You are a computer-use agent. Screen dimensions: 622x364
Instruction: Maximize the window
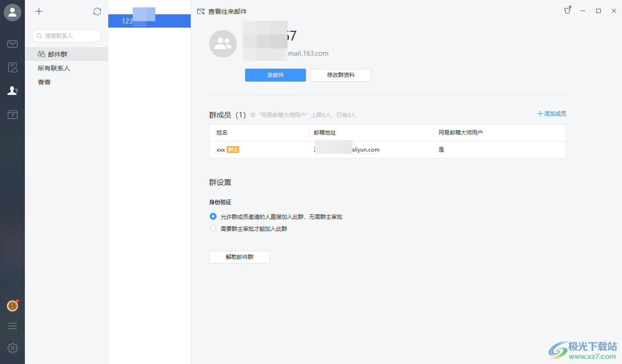click(x=599, y=11)
